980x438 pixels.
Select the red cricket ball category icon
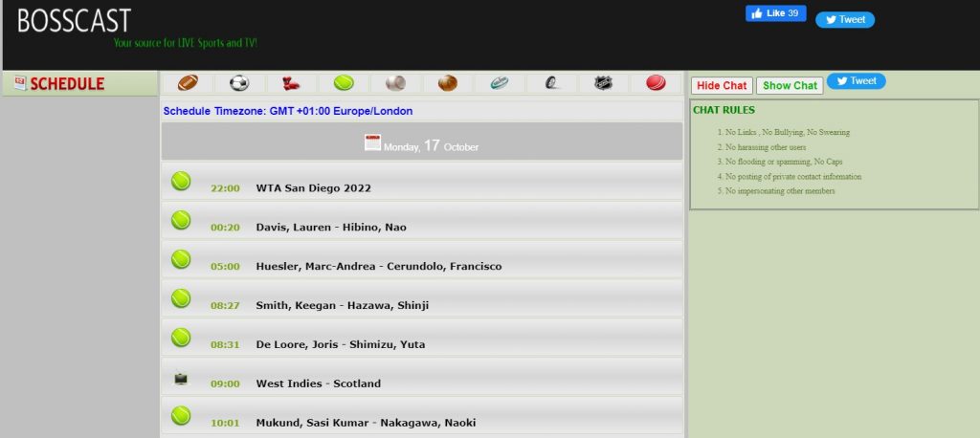click(656, 83)
